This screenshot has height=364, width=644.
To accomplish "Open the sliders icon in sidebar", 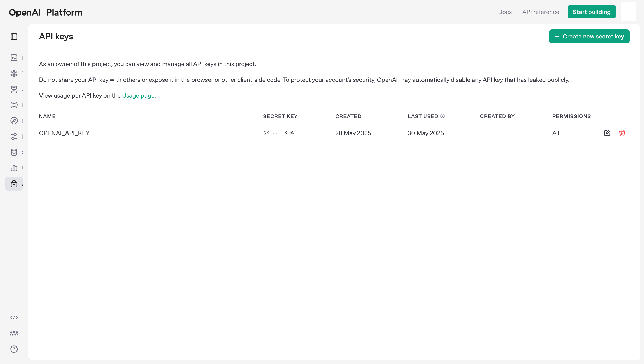I will click(14, 136).
